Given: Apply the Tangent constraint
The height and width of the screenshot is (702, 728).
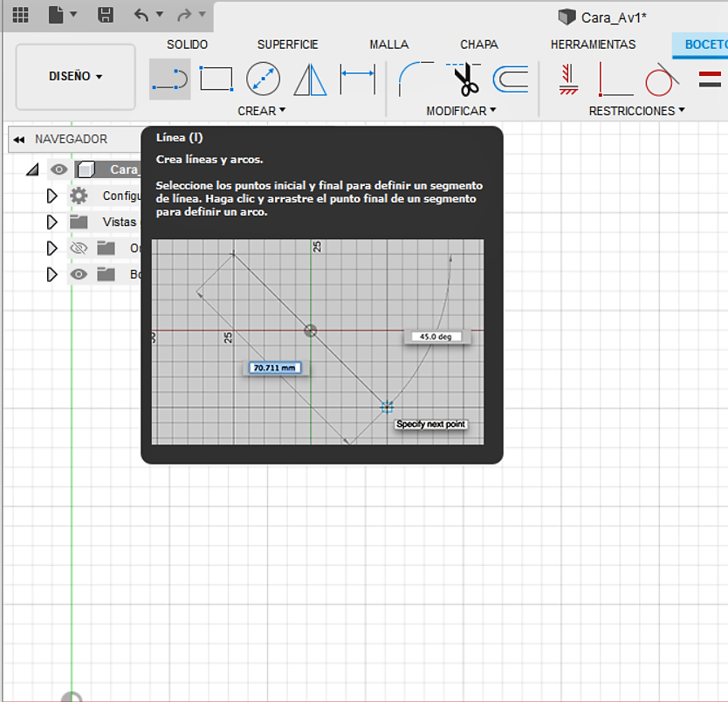Looking at the screenshot, I should (x=662, y=79).
